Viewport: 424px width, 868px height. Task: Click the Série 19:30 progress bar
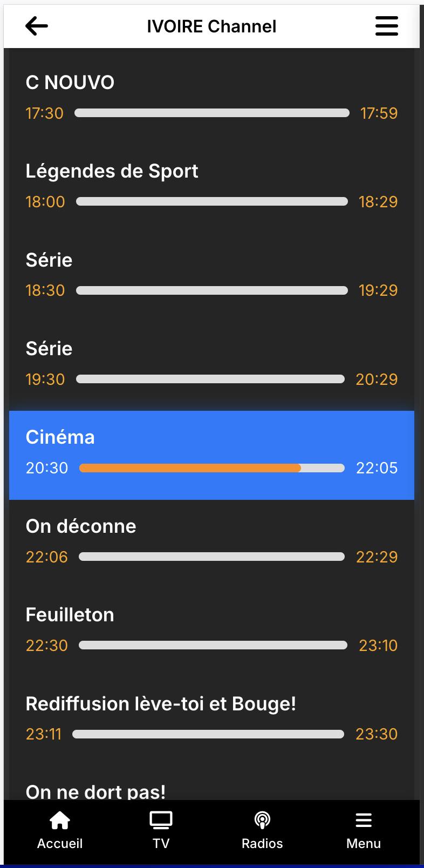[x=210, y=379]
